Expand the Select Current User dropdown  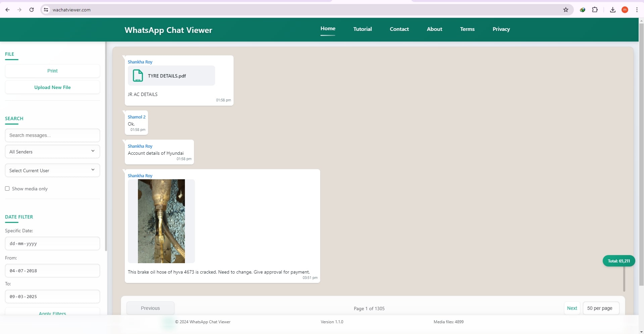[52, 170]
